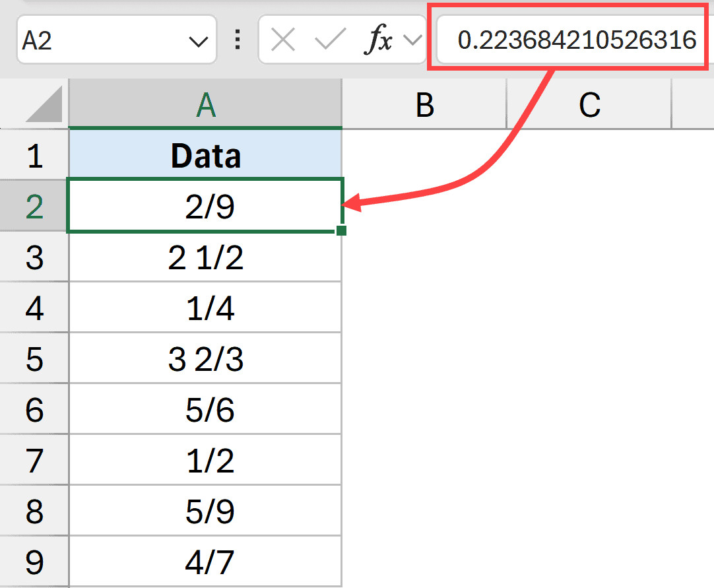
Task: Select cell containing 3 2/3
Action: click(205, 359)
